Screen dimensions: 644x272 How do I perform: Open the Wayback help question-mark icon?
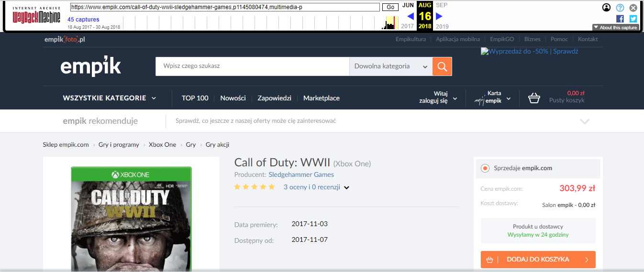coord(620,8)
